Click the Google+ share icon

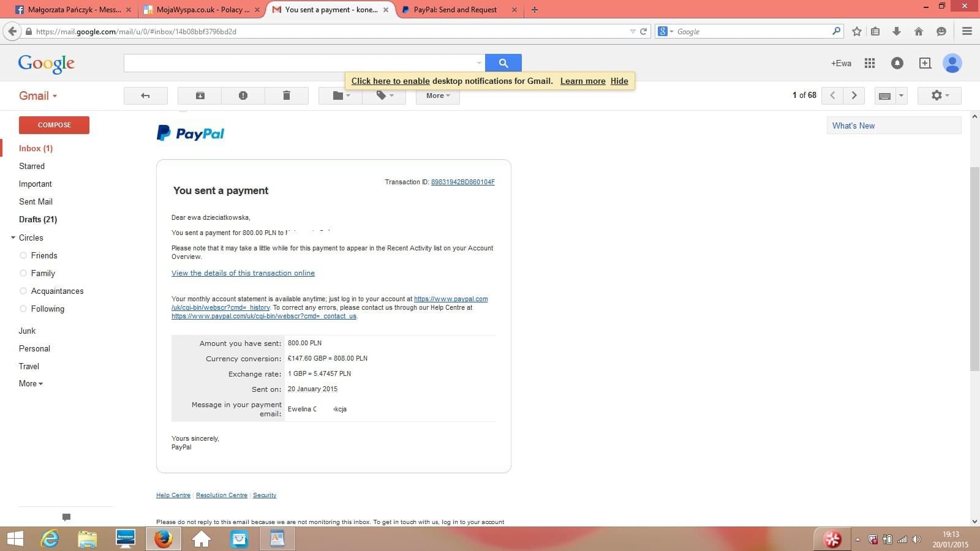point(925,63)
